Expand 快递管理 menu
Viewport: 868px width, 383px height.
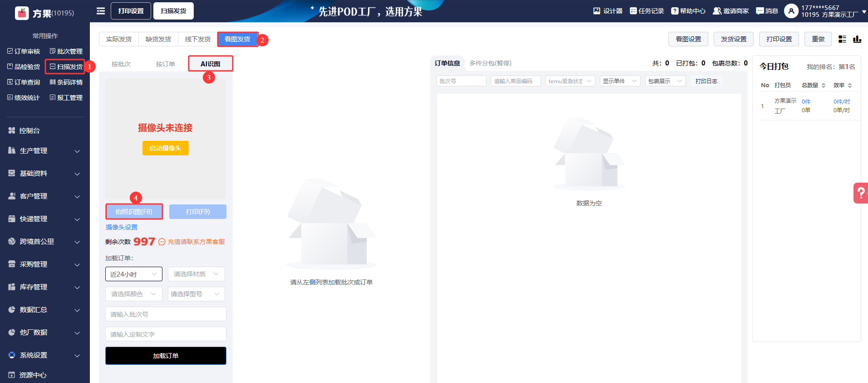[x=44, y=219]
